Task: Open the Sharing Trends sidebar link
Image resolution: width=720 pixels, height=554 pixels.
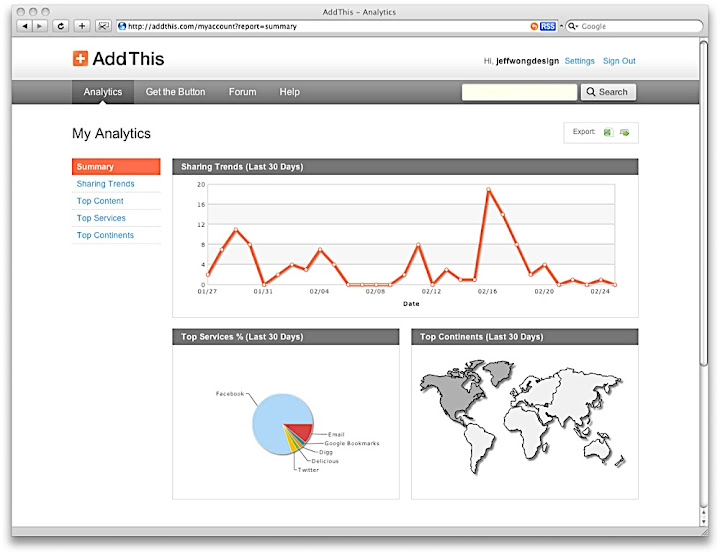Action: (106, 184)
